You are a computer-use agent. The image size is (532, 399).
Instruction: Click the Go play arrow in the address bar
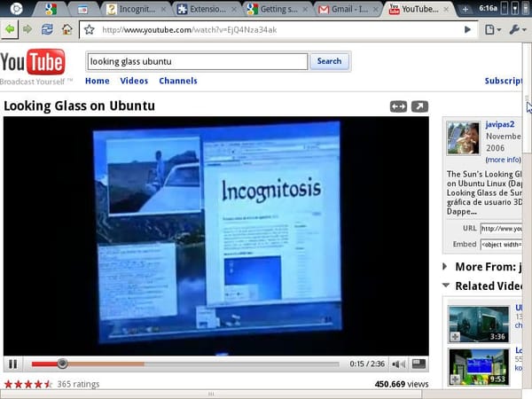467,30
